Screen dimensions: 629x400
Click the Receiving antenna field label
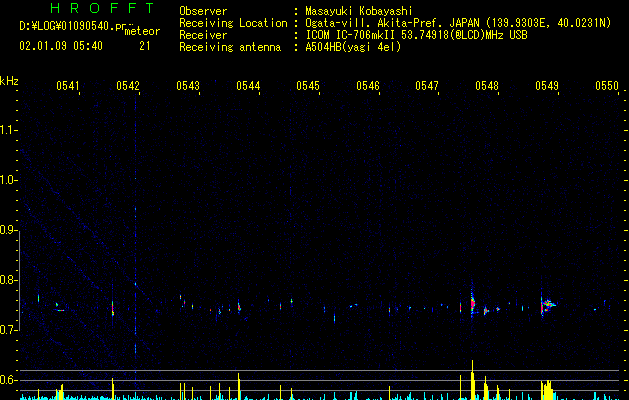(230, 47)
